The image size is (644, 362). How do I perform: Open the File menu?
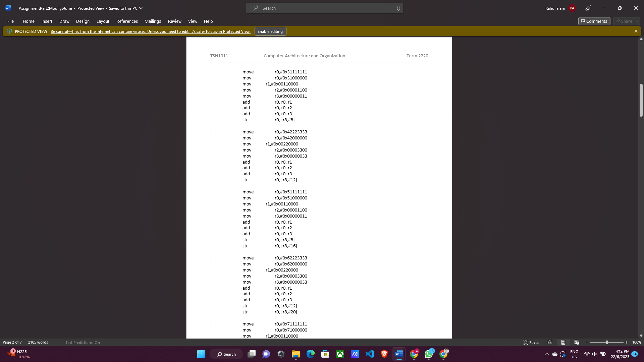pyautogui.click(x=10, y=21)
